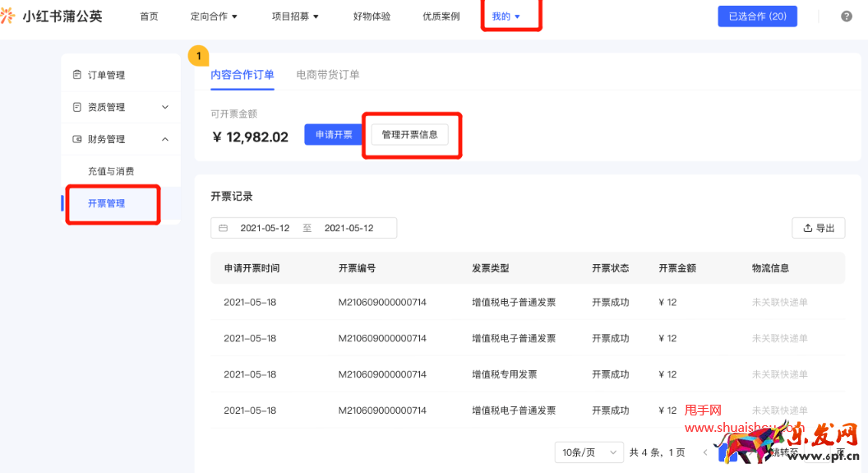Collapse the 财务管理 sidebar section
The width and height of the screenshot is (868, 473).
click(165, 139)
